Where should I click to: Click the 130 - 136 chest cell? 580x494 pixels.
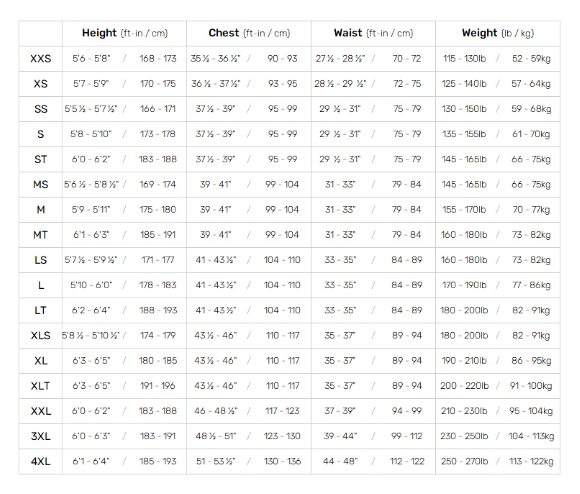[282, 461]
